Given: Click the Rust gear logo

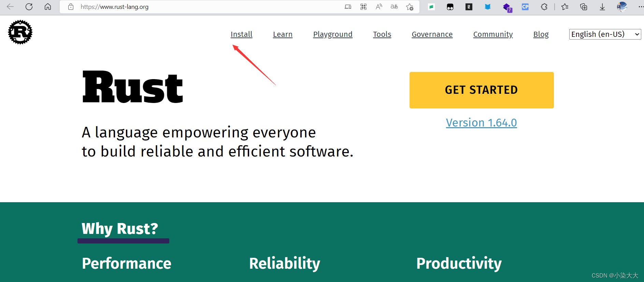Looking at the screenshot, I should pos(20,32).
